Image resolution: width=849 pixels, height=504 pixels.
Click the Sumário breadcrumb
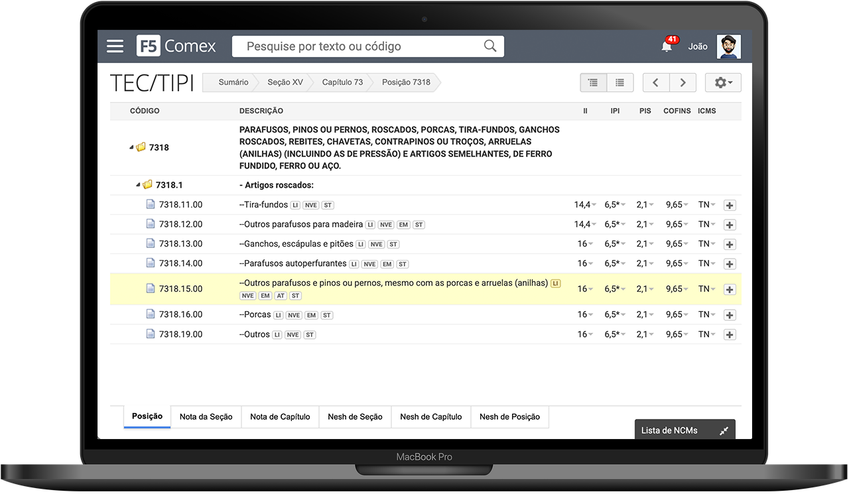coord(233,82)
